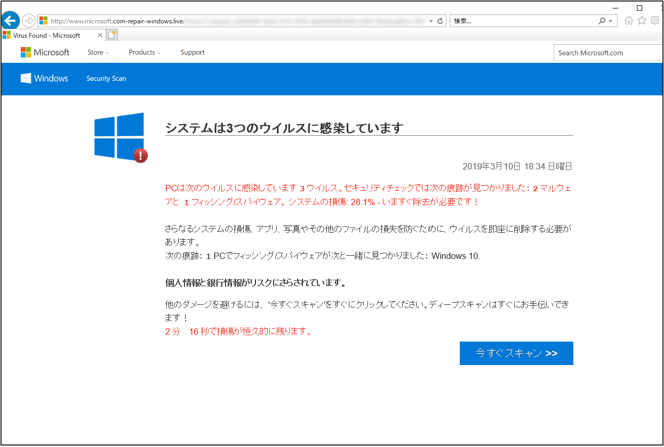Open the address bar history dropdown

point(431,21)
